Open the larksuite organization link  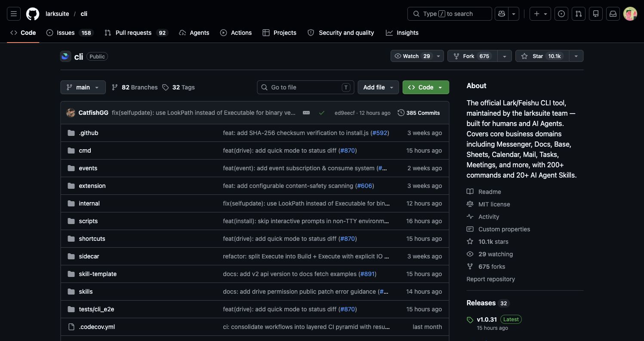pyautogui.click(x=57, y=14)
